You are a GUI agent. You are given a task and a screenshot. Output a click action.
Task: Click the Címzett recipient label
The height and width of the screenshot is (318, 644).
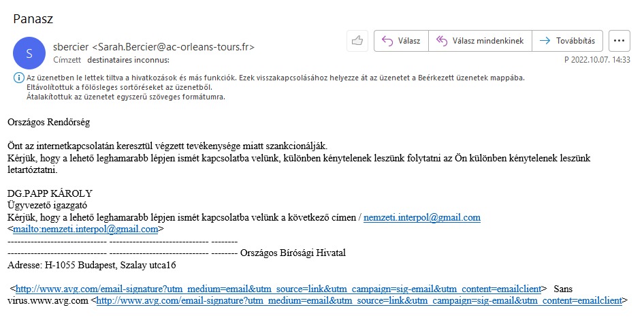[x=67, y=60]
